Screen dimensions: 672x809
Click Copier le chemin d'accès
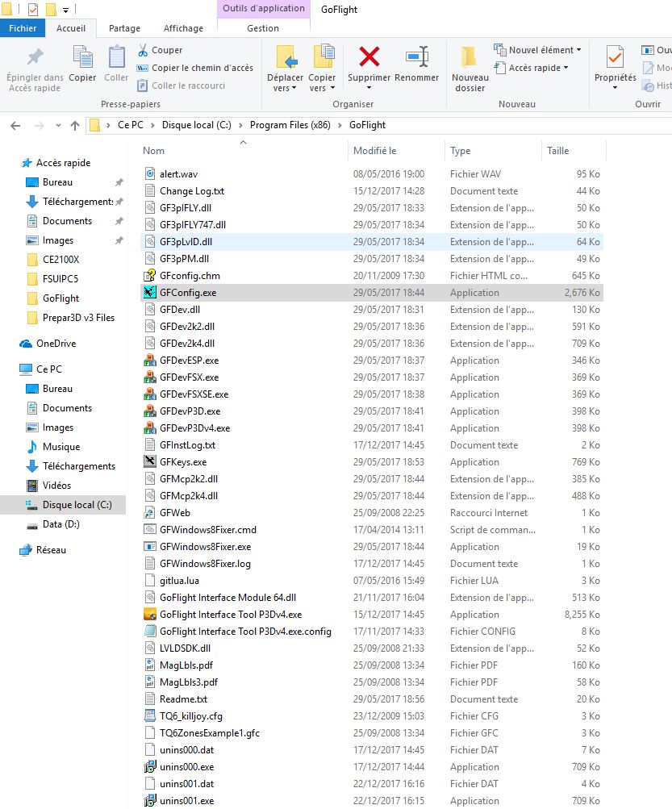tap(202, 68)
